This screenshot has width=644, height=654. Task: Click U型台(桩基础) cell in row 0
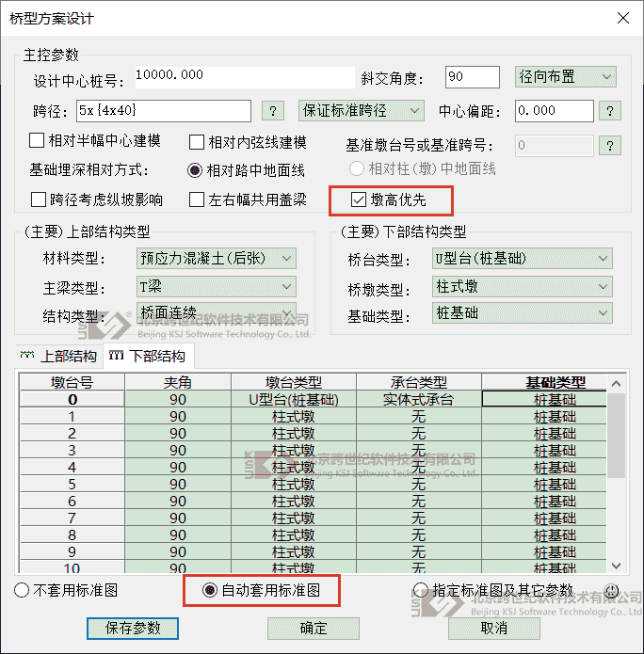click(294, 399)
